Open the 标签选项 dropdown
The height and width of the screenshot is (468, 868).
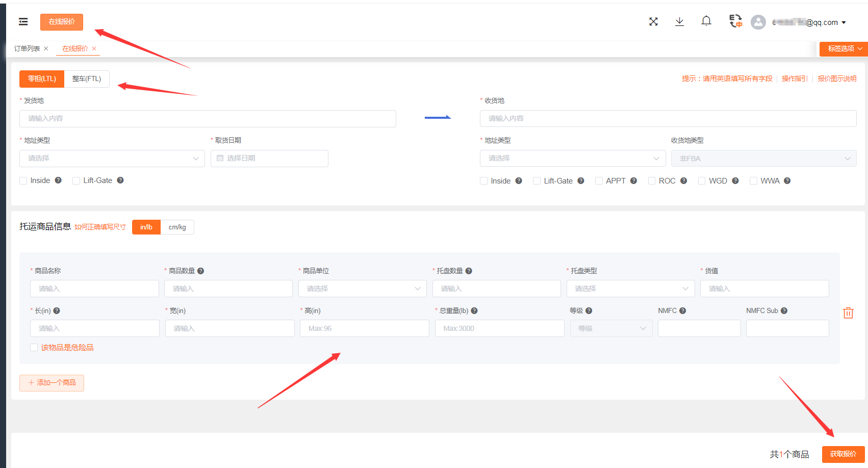[x=844, y=49]
